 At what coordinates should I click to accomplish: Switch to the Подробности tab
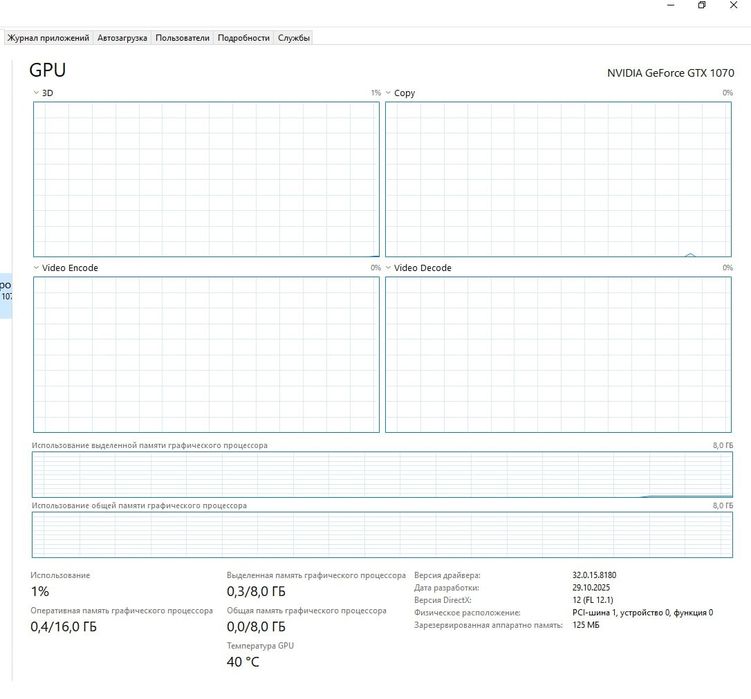click(x=243, y=38)
